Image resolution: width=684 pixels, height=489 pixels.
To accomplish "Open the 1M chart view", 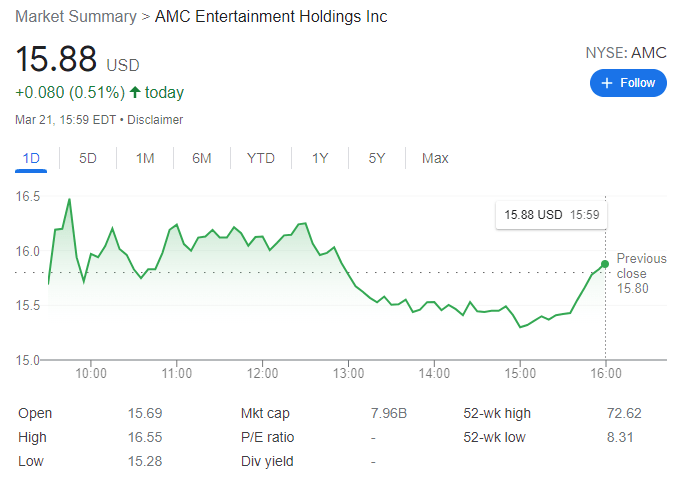I will pyautogui.click(x=145, y=158).
